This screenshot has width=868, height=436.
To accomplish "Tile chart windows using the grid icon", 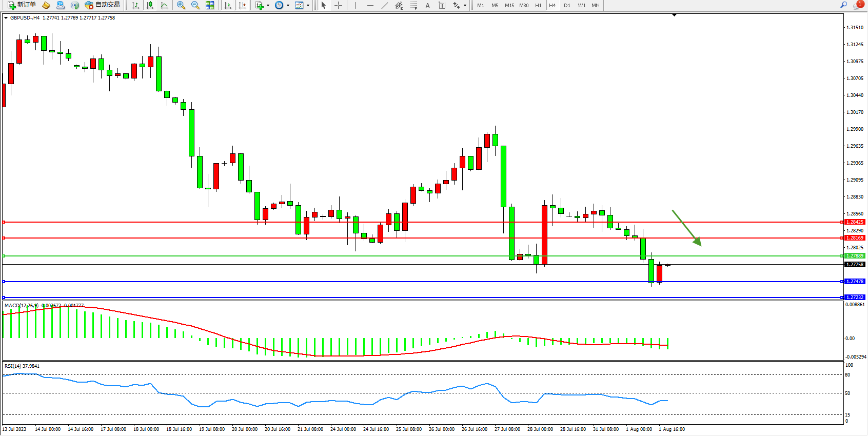I will pos(210,5).
